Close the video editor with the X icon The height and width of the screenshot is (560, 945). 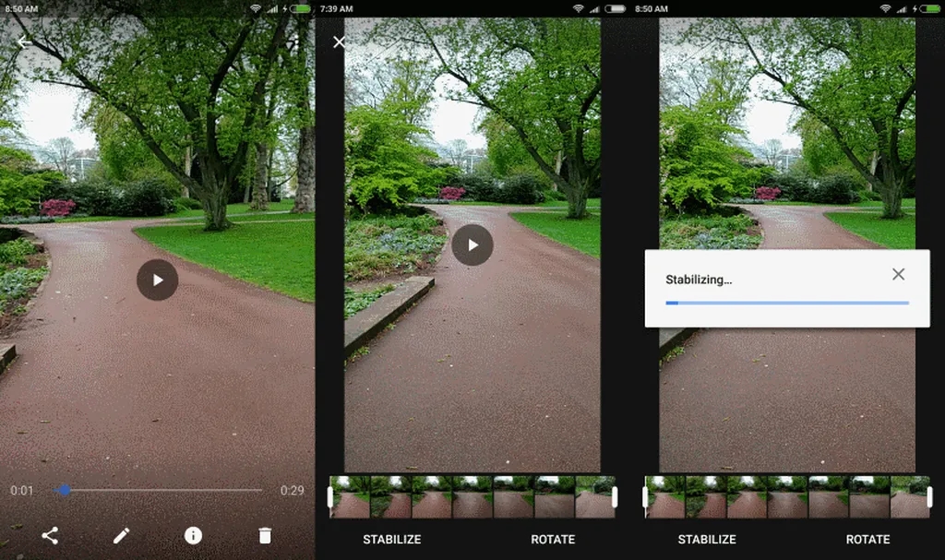[339, 42]
